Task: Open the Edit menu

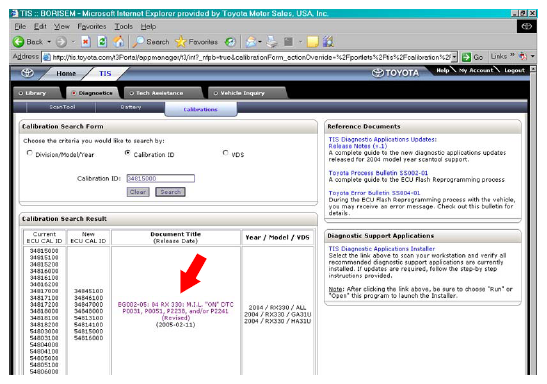Action: coord(40,27)
